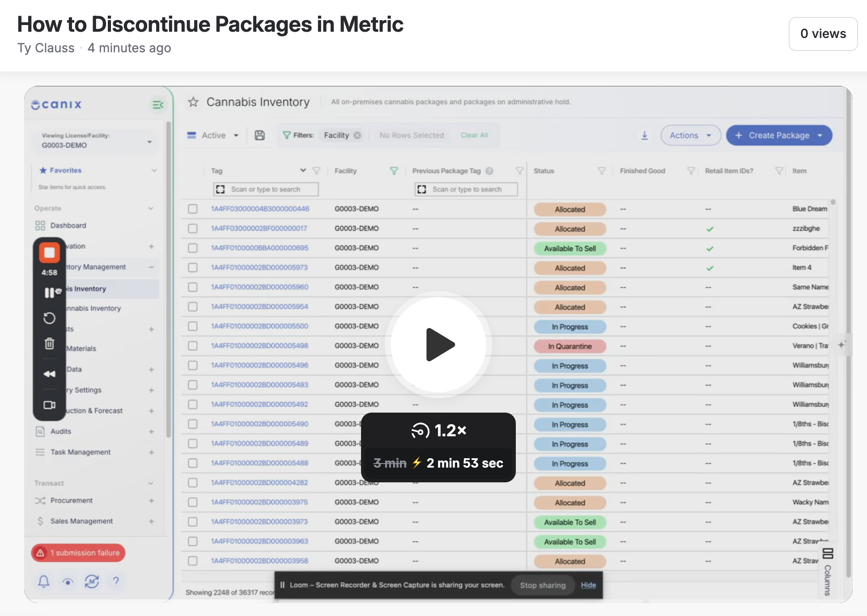Open the Viewing License/Facility selector
Viewport: 867px width, 616px height.
[x=95, y=140]
